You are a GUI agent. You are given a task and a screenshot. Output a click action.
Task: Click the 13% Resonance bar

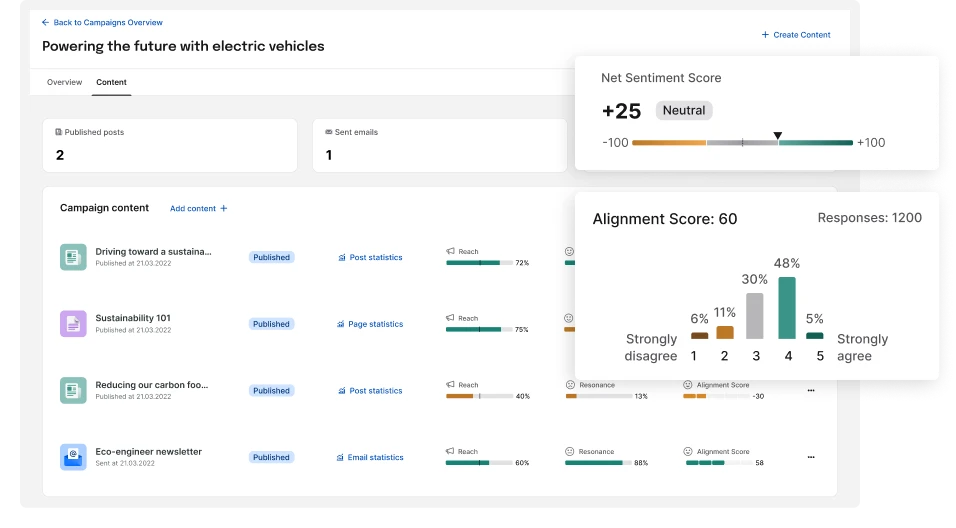tap(599, 396)
